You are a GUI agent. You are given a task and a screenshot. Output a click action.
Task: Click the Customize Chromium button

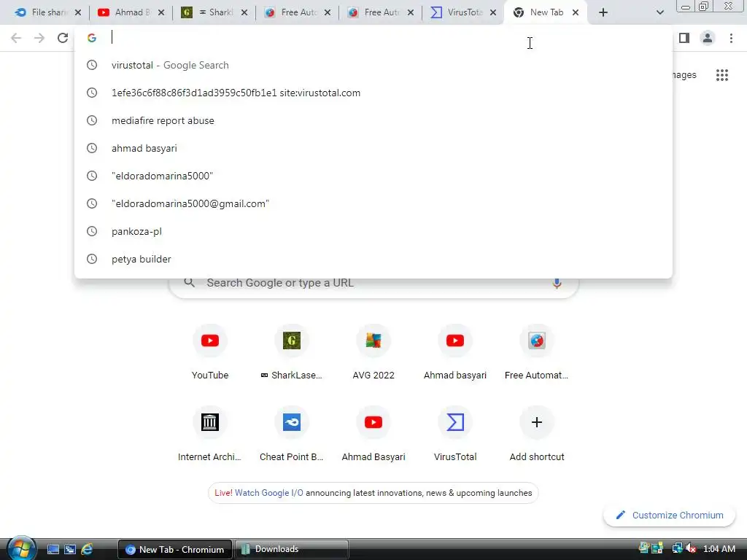(669, 516)
